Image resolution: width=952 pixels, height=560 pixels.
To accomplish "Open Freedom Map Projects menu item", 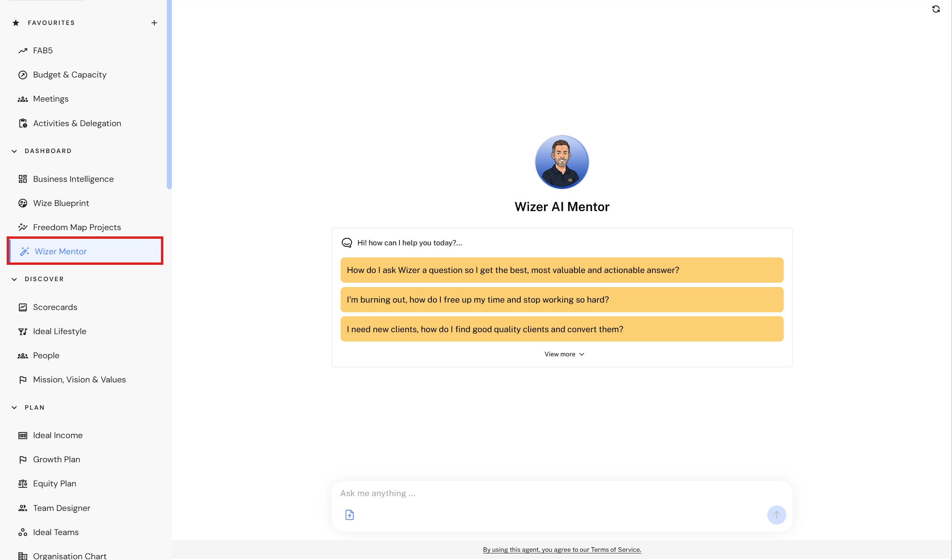I will tap(77, 227).
